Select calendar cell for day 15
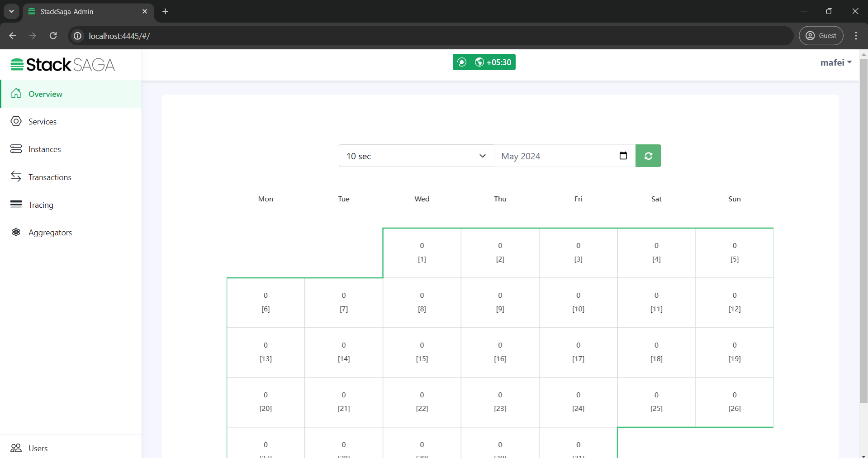Screen dimensions: 868x458 422,352
